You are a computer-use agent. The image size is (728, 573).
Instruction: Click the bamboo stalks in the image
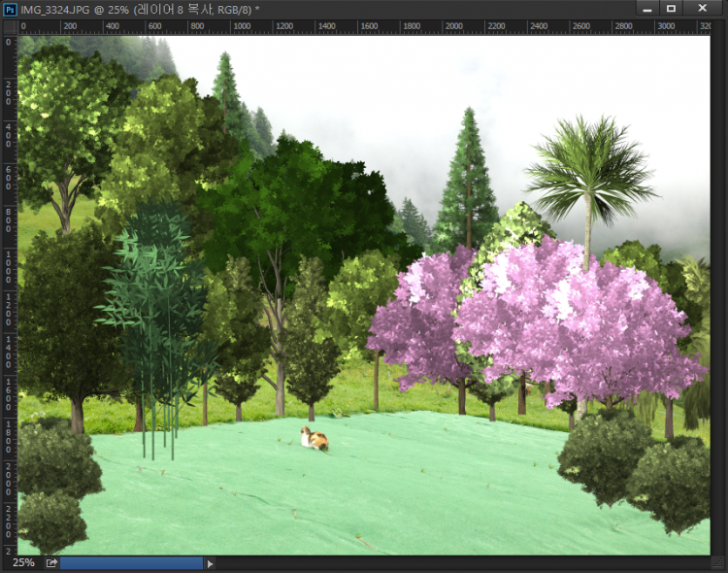pyautogui.click(x=155, y=320)
